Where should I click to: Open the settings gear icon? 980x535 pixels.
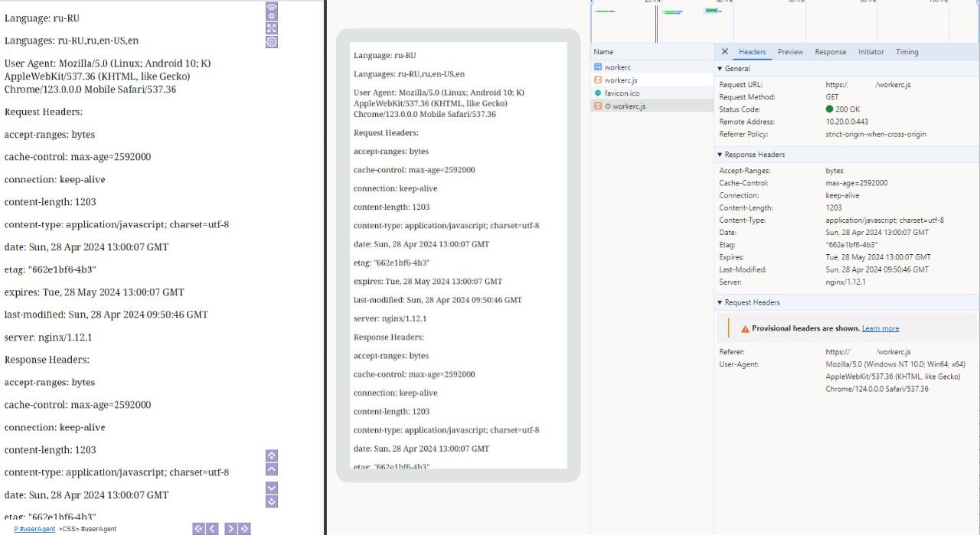[271, 42]
